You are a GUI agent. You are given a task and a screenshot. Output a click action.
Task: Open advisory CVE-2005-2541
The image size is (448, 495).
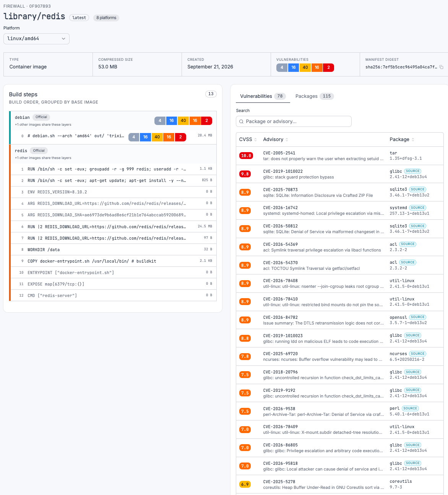tap(279, 153)
